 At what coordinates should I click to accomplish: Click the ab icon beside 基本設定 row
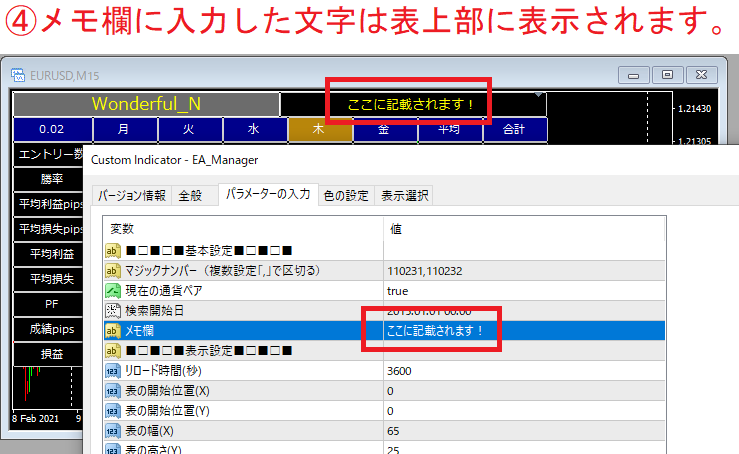coord(113,251)
